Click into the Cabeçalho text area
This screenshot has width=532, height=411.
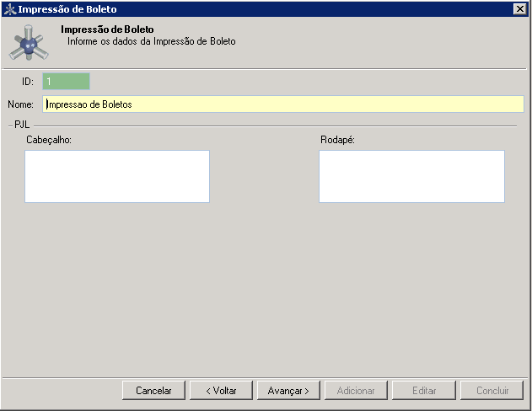117,176
